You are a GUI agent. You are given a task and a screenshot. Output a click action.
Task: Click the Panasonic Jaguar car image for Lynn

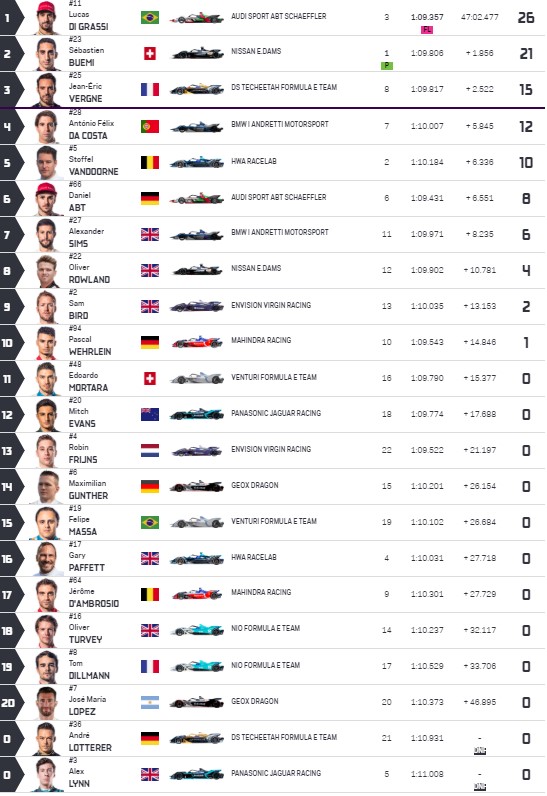197,775
